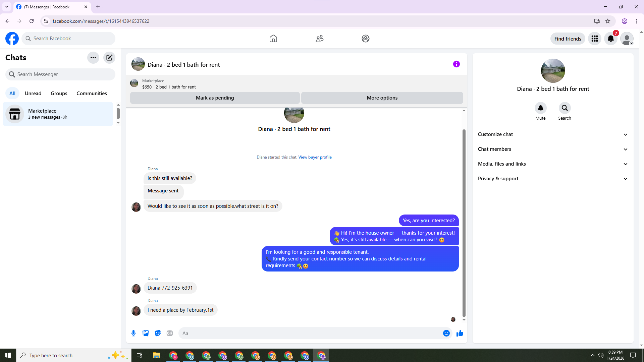
Task: Expand Media, files and links section
Action: [x=553, y=164]
